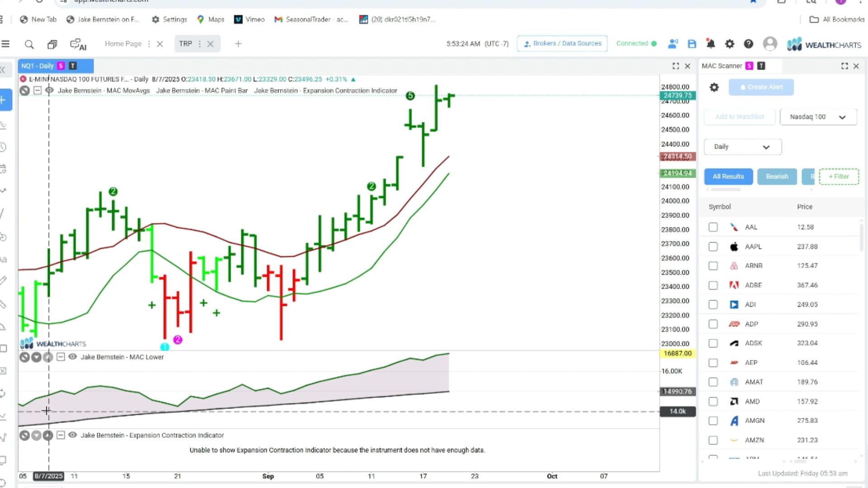Tick the ADI checkbox
868x488 pixels.
click(713, 305)
